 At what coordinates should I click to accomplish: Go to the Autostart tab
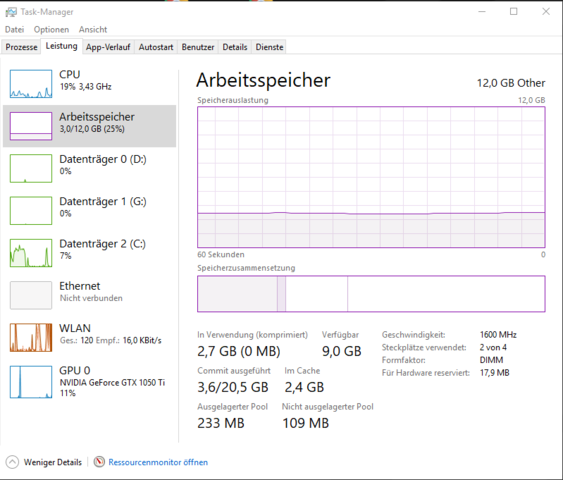(156, 47)
